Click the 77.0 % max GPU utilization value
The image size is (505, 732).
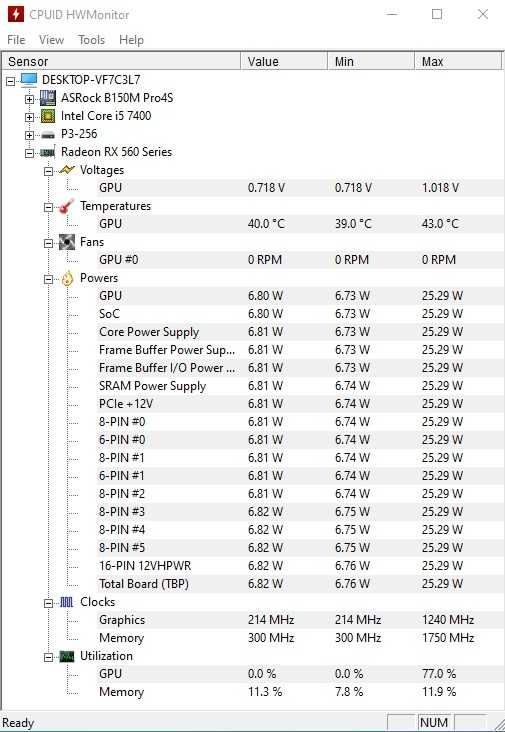tap(439, 674)
